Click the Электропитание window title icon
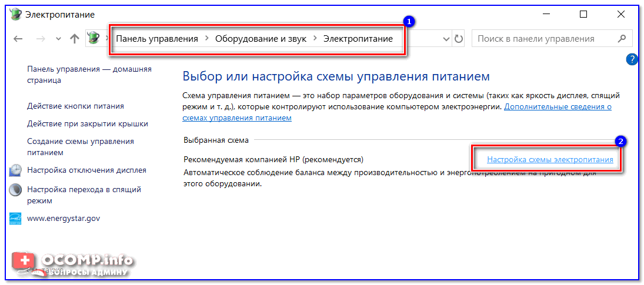Image resolution: width=644 pixels, height=285 pixels. 15,14
